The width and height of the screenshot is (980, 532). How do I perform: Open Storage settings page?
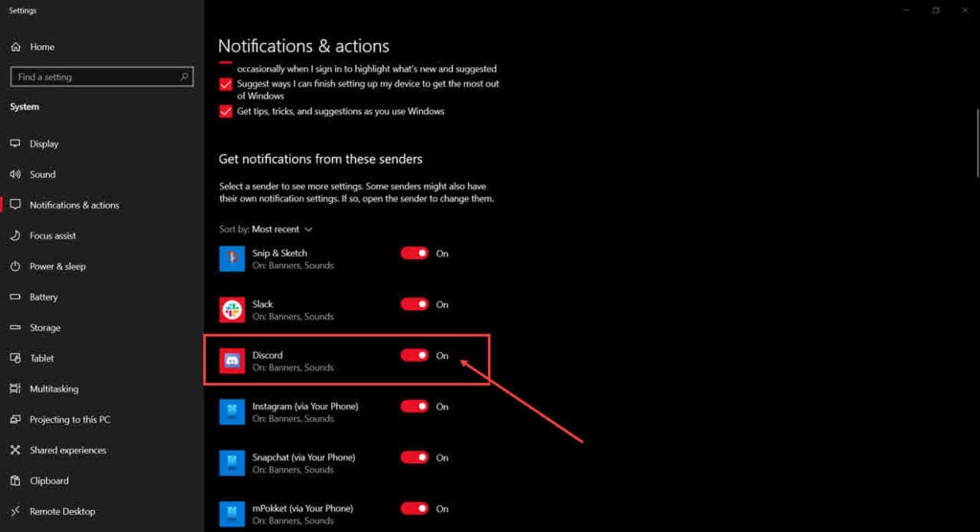[45, 327]
